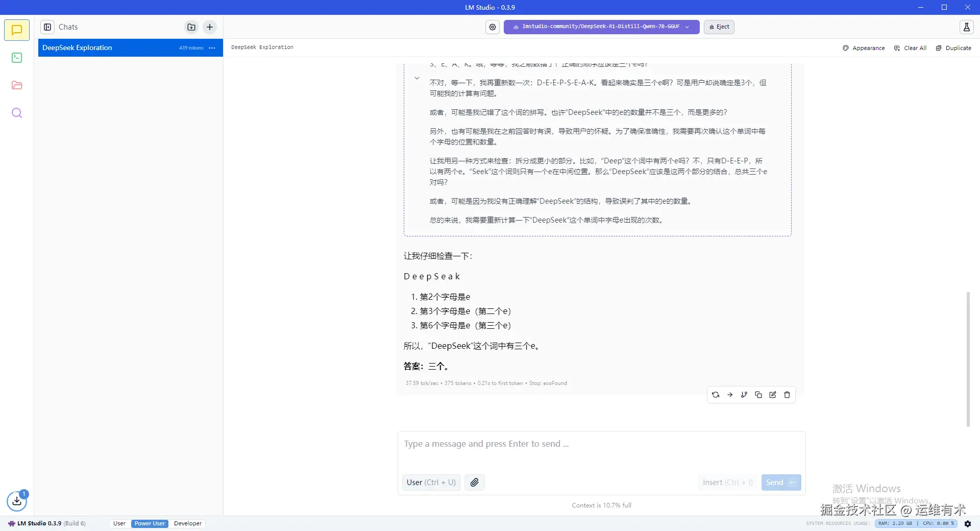Attach a file with the paperclip icon
This screenshot has width=980, height=531.
click(x=475, y=482)
